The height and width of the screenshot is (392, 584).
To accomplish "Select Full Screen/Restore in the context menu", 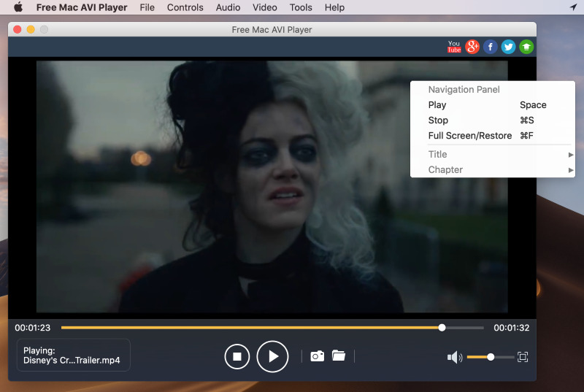I will tap(492, 136).
